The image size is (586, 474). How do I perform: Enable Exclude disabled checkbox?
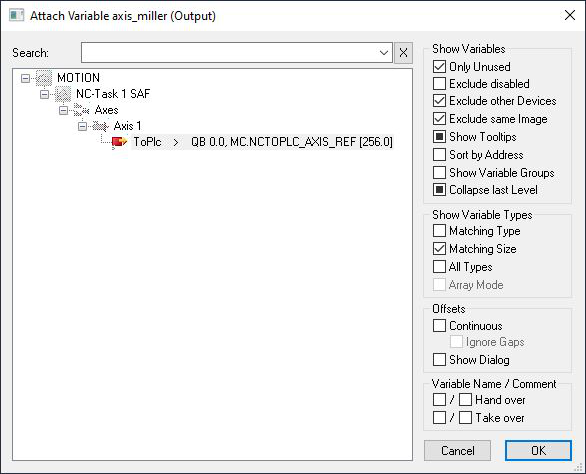439,83
